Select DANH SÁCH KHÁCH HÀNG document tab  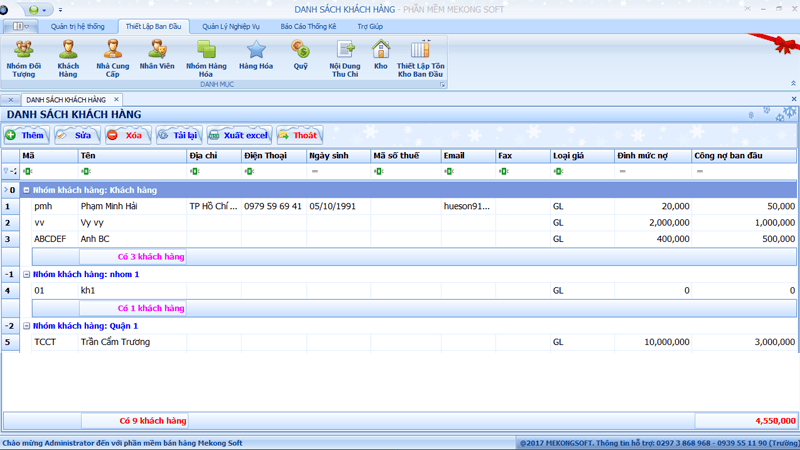[66, 99]
